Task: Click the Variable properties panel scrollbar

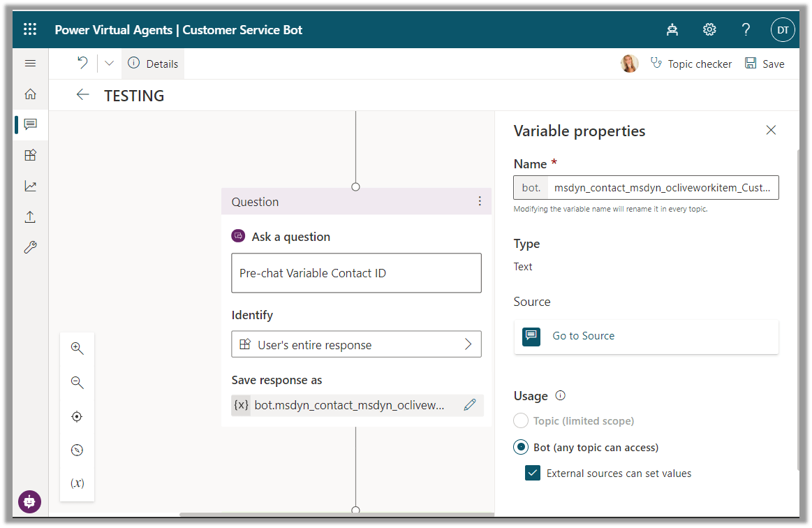Action: (x=797, y=310)
